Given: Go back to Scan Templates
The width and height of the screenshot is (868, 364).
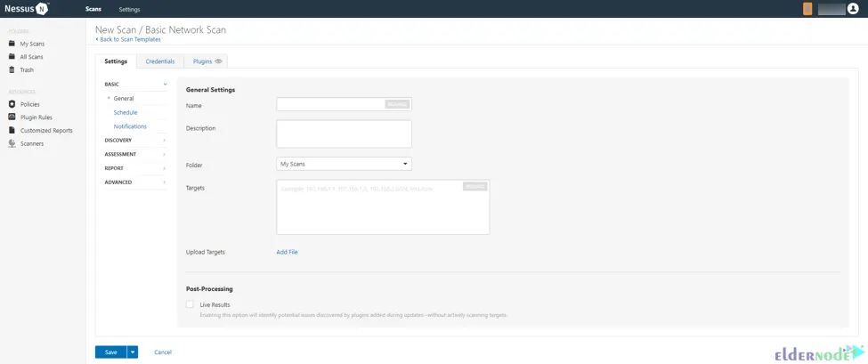Looking at the screenshot, I should (x=128, y=40).
